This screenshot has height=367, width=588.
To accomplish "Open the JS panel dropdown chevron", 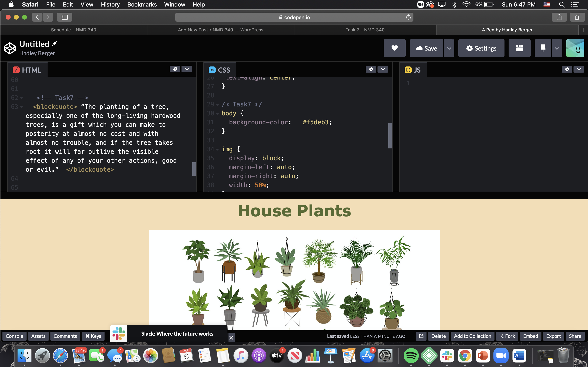I will point(579,69).
